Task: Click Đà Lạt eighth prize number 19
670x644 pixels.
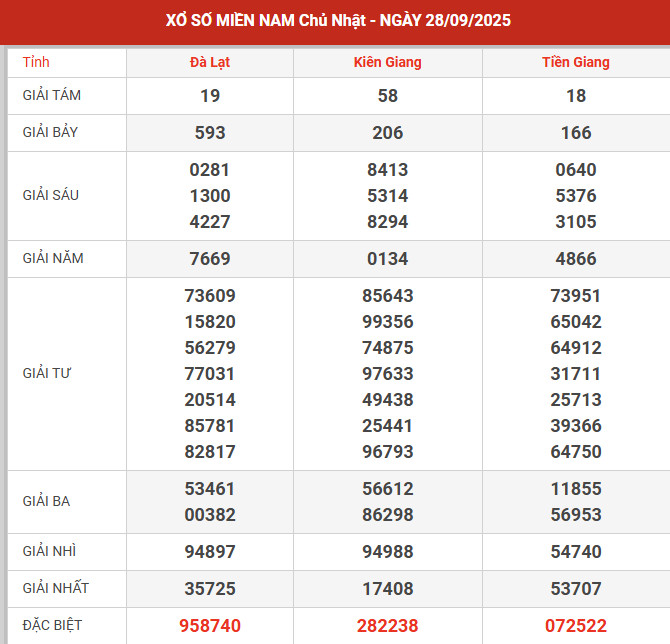Action: pyautogui.click(x=210, y=96)
